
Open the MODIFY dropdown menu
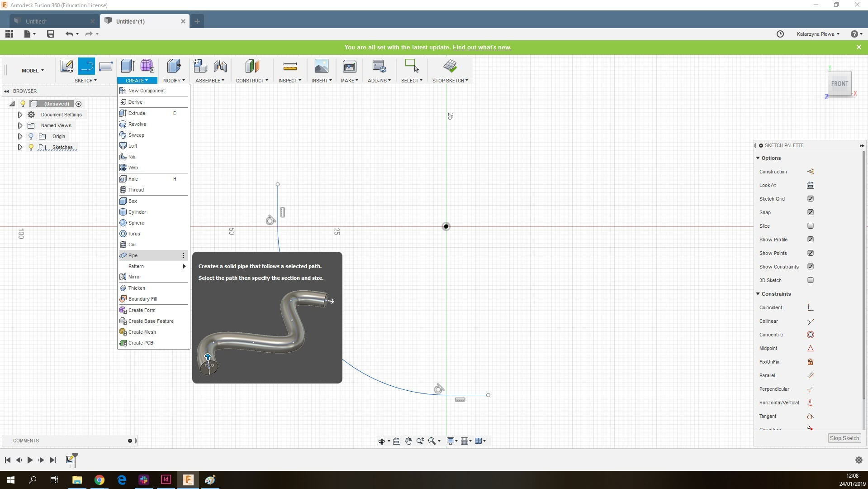[174, 81]
